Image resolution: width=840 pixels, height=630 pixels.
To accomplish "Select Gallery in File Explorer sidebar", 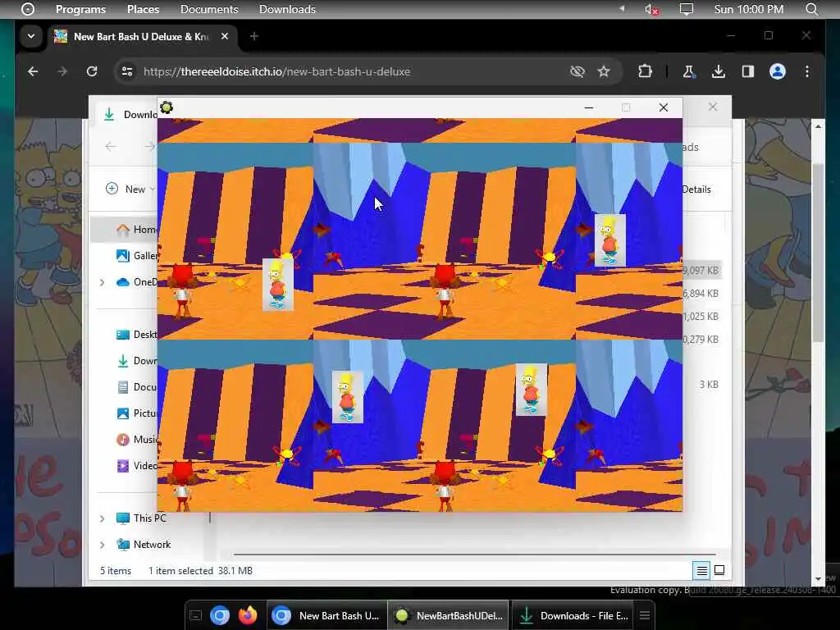I will (137, 256).
